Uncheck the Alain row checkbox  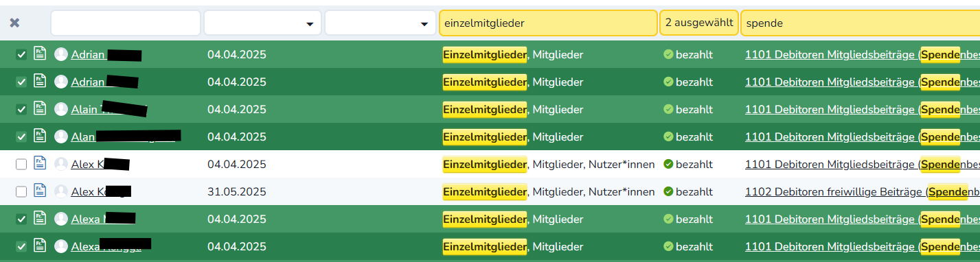pos(21,109)
